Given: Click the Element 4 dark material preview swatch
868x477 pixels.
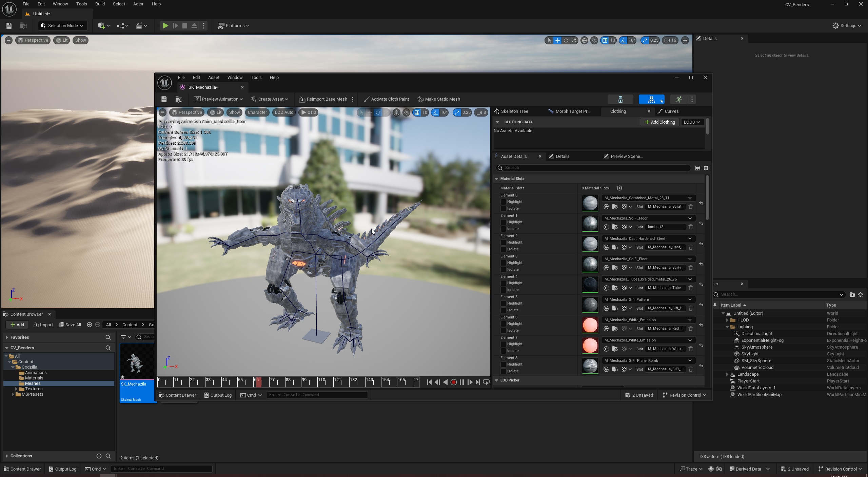Looking at the screenshot, I should [x=590, y=285].
